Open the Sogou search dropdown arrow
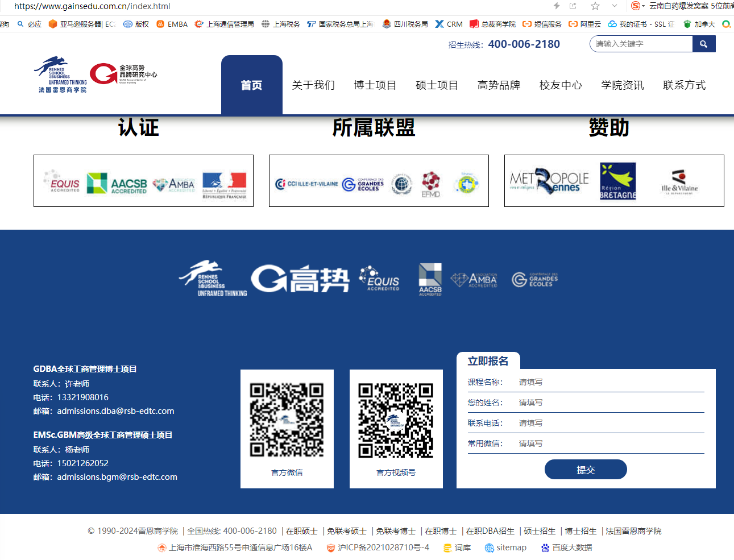 [x=644, y=6]
